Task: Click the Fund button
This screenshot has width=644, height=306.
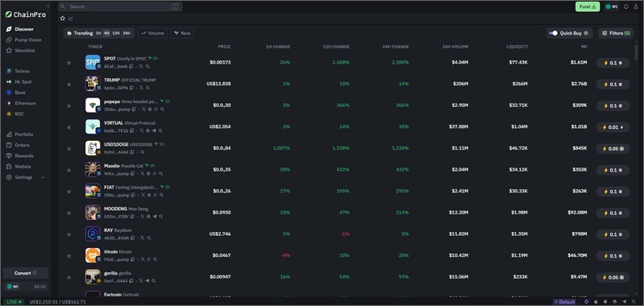Action: coord(588,6)
